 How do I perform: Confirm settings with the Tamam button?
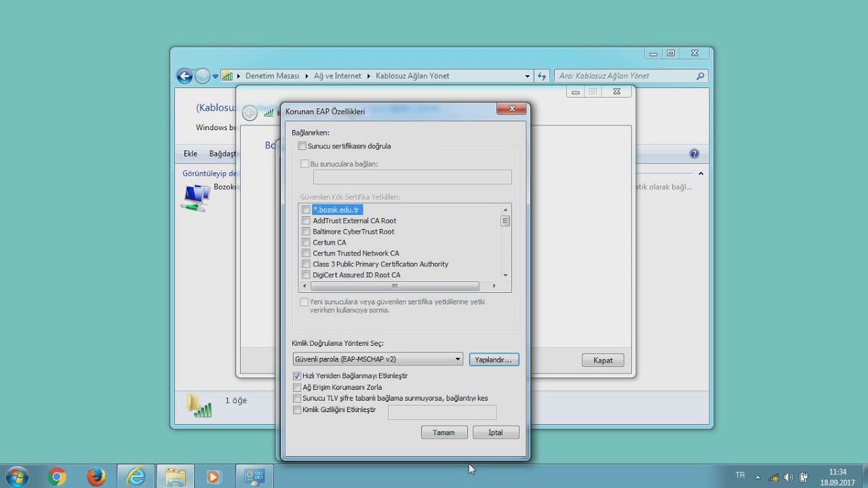tap(444, 432)
